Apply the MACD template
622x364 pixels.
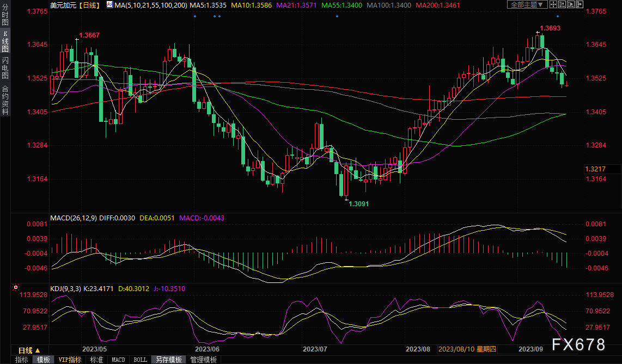(118, 360)
